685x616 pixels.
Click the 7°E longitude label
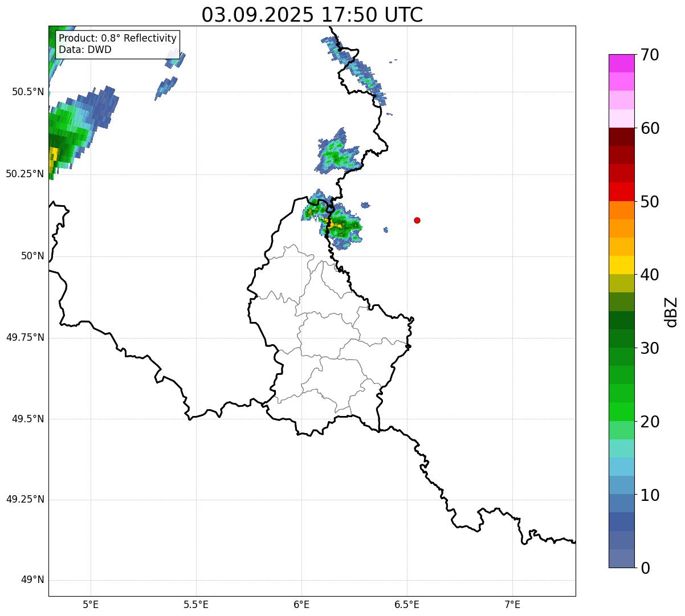point(512,605)
